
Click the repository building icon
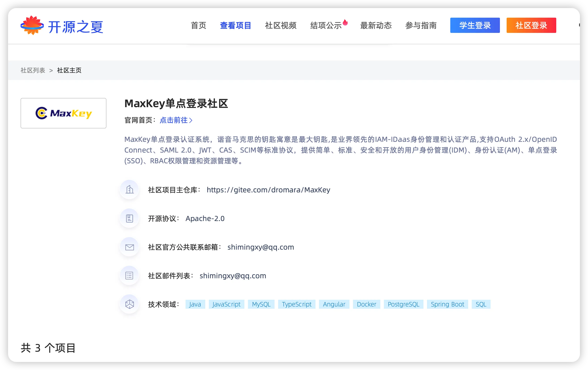[129, 190]
